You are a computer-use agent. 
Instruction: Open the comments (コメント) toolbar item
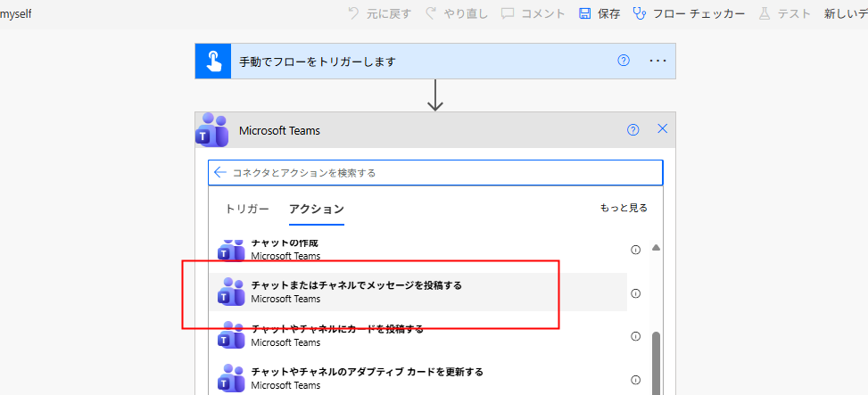[x=533, y=14]
